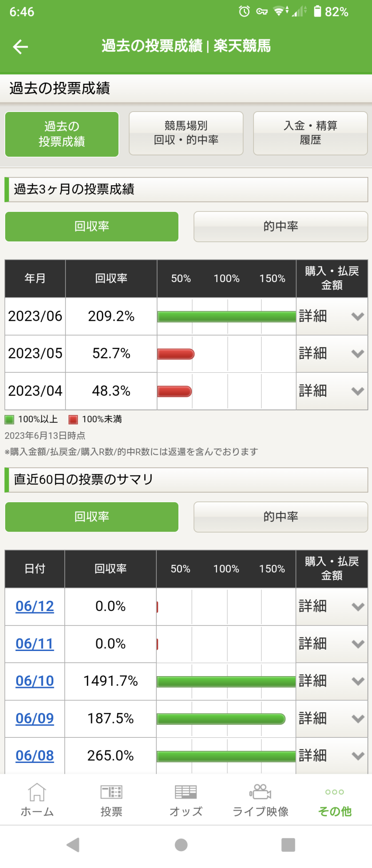Switch to 競馬場別 回収・的中率 tab
The height and width of the screenshot is (868, 372).
pos(186,133)
